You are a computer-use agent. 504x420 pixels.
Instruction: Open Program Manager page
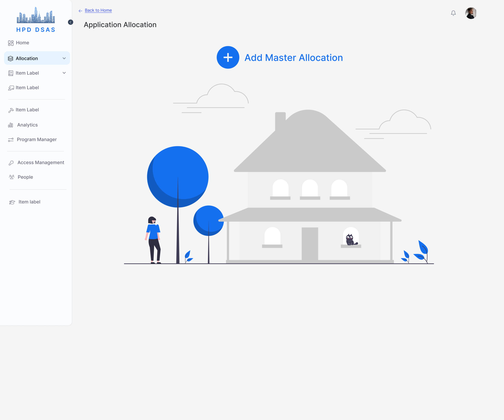(x=37, y=140)
